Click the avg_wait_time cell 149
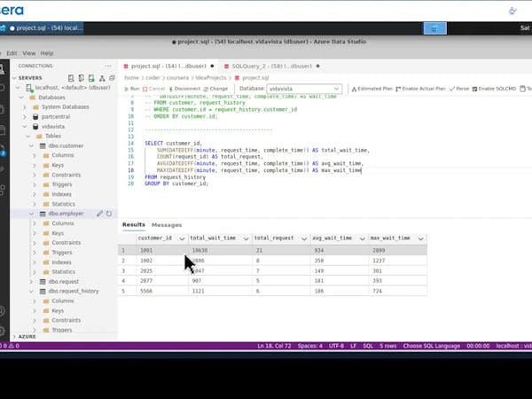 click(340, 270)
